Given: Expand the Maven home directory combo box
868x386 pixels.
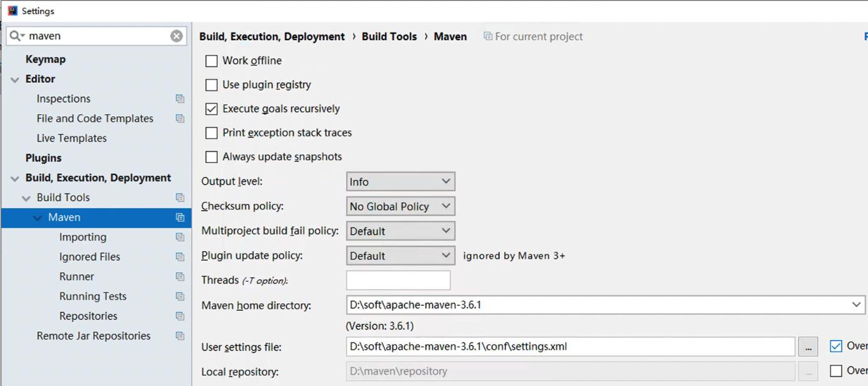Looking at the screenshot, I should pyautogui.click(x=856, y=305).
